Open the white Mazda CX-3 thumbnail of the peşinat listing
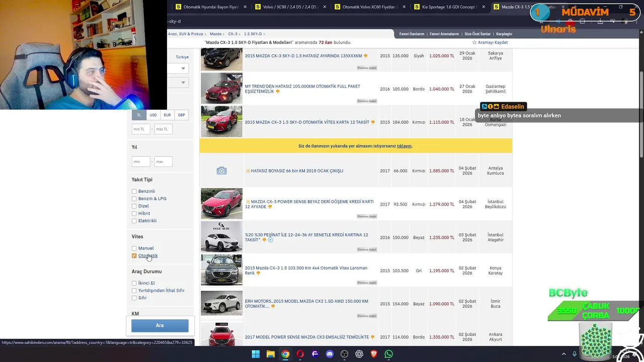The image size is (644, 362). click(221, 237)
